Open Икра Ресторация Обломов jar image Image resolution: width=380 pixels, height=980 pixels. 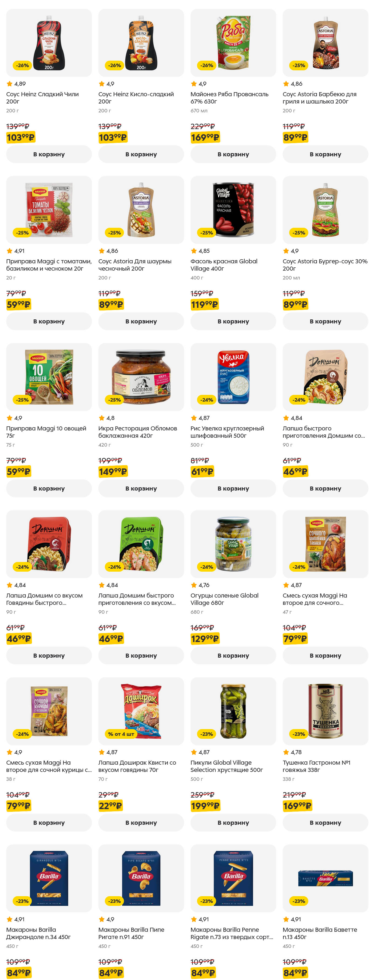141,377
